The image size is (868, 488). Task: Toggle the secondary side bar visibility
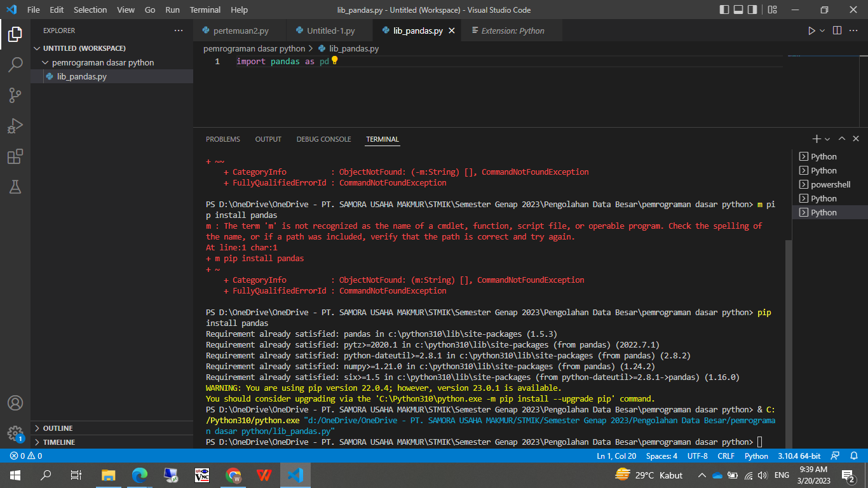[753, 10]
